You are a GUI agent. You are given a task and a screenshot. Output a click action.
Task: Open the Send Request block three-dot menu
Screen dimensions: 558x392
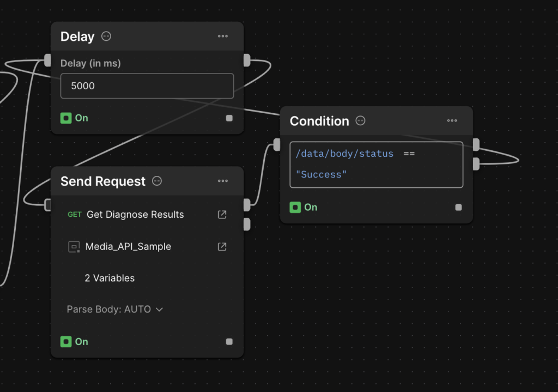click(x=223, y=181)
